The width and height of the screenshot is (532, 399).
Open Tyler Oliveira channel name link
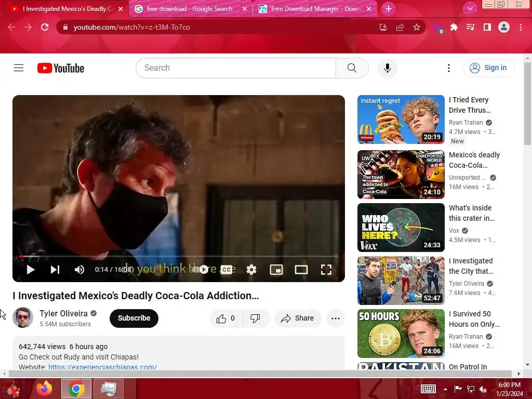63,313
